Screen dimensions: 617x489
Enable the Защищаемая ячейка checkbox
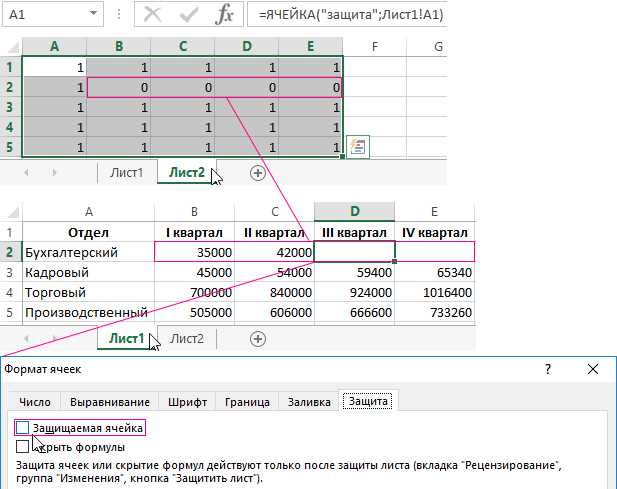coord(22,428)
